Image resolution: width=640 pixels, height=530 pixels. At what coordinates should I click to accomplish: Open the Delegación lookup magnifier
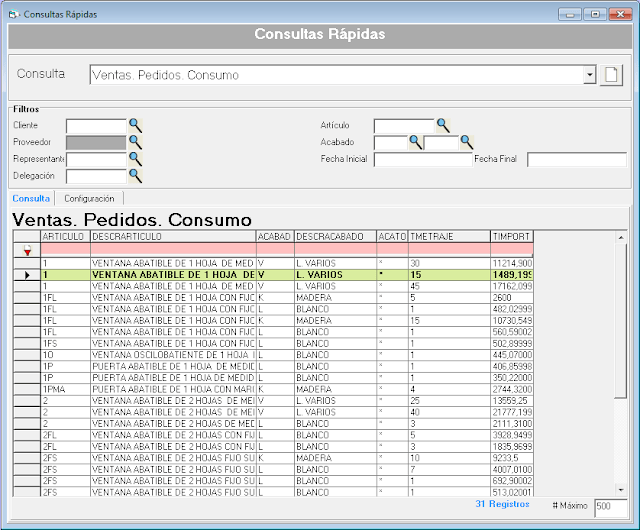click(135, 176)
